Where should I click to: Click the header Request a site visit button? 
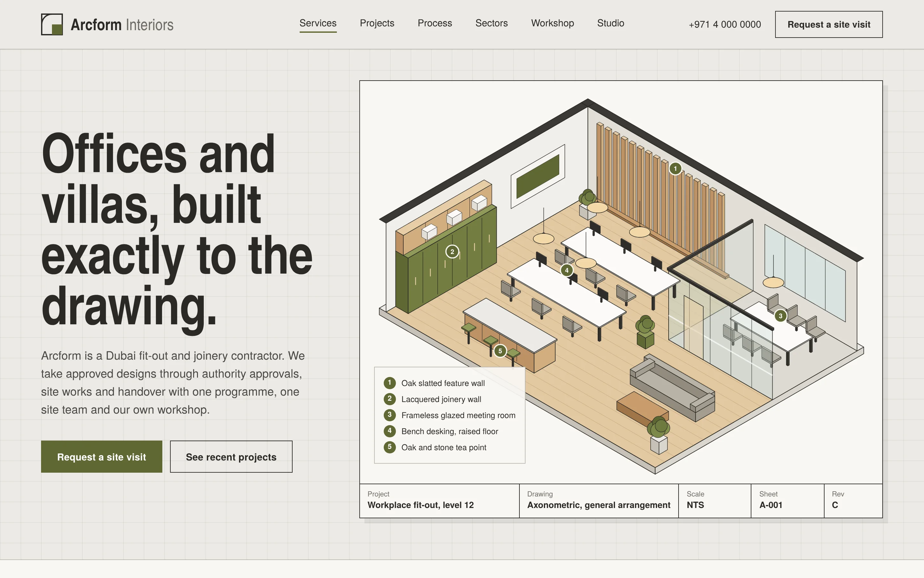[x=828, y=24]
